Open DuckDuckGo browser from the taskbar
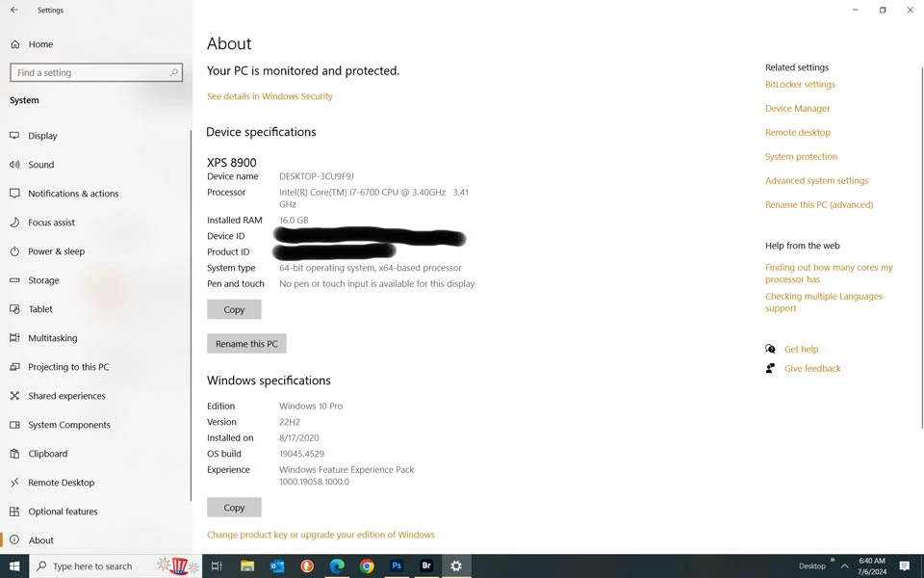This screenshot has width=924, height=578. pos(307,566)
